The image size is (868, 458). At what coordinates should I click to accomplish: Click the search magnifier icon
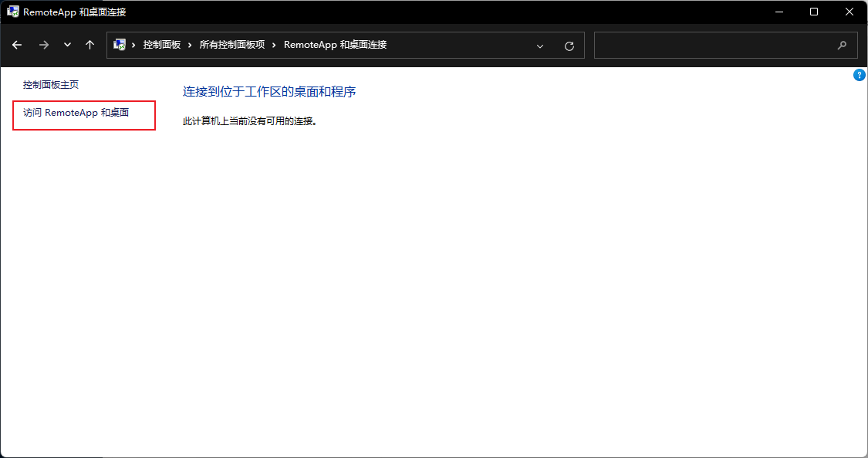click(842, 46)
